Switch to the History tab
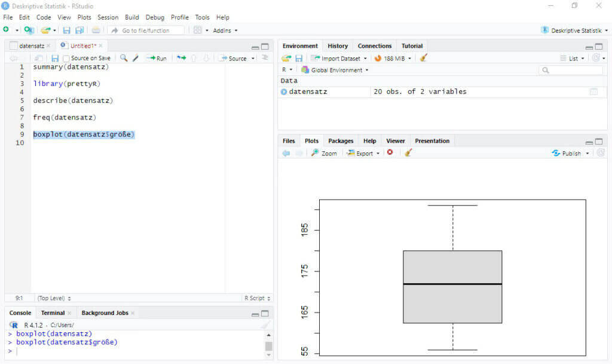This screenshot has height=364, width=612. pos(338,45)
